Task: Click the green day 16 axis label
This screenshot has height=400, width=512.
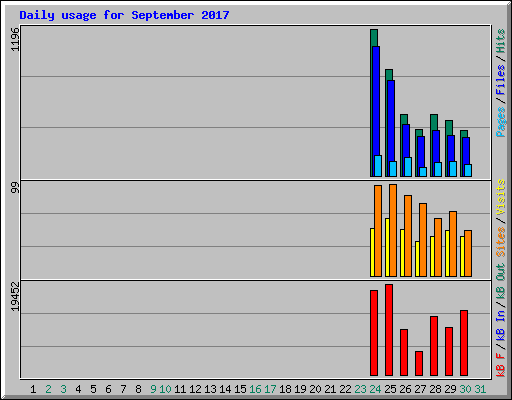Action: point(255,389)
